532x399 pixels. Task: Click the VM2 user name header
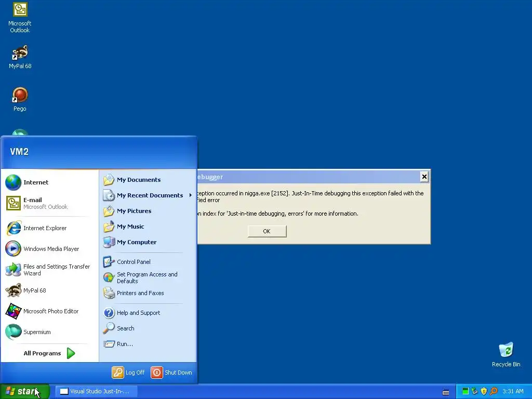point(19,152)
